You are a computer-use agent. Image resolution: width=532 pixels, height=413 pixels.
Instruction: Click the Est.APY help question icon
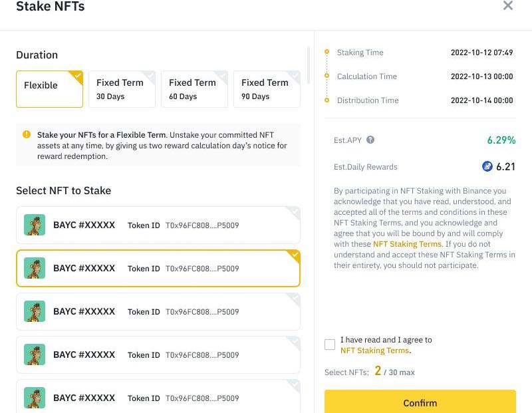tap(370, 140)
